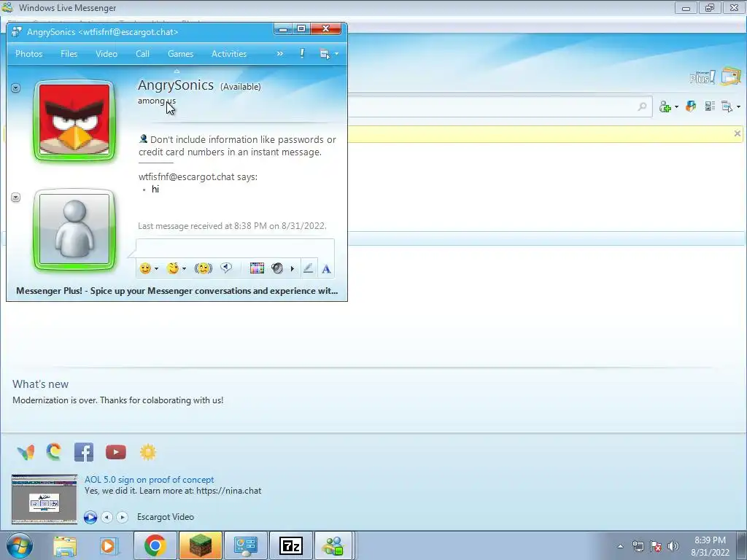The width and height of the screenshot is (747, 560).
Task: Click the Add a contact icon
Action: [665, 106]
